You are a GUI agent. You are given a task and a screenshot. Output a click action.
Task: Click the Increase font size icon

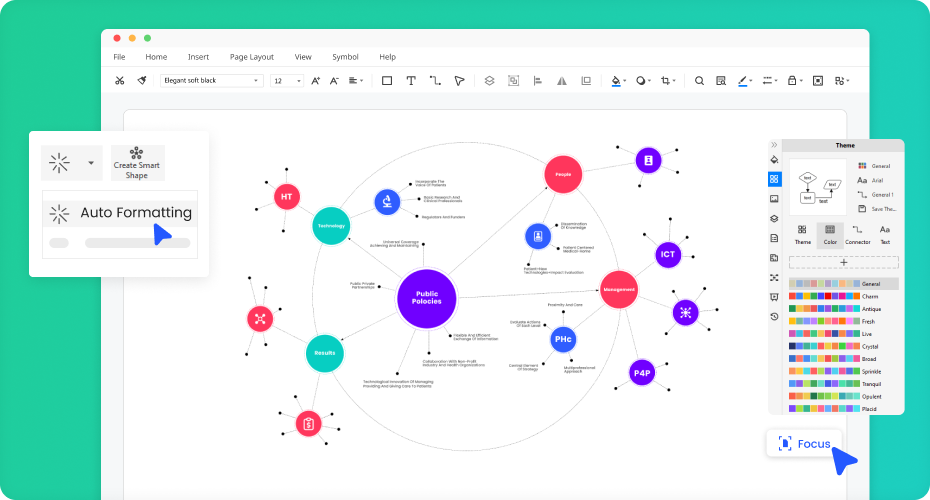click(x=315, y=80)
